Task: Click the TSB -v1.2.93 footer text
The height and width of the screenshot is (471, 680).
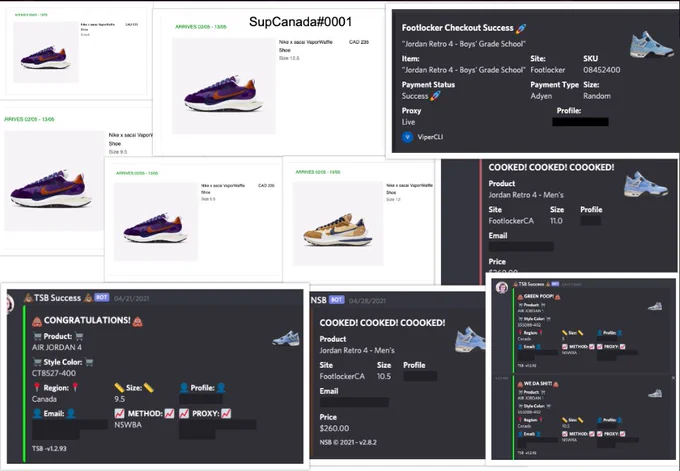Action: tap(49, 448)
